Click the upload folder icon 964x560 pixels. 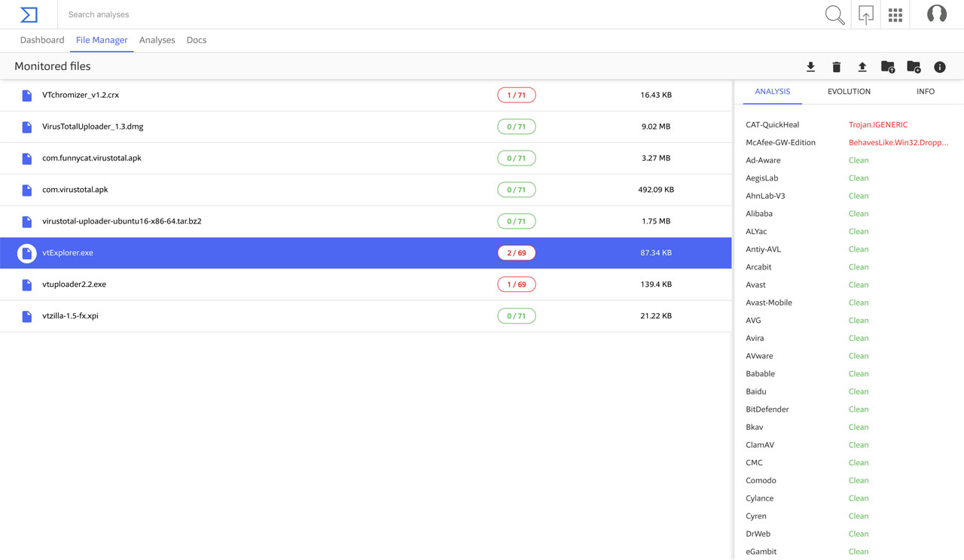[888, 67]
